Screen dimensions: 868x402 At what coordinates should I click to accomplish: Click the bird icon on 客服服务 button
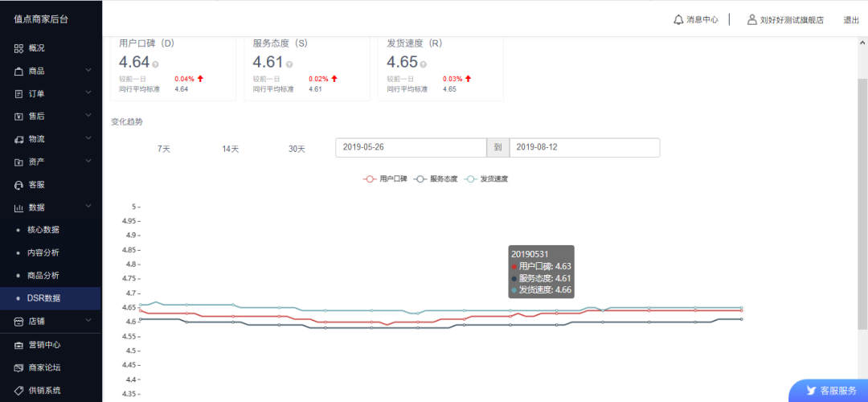811,391
